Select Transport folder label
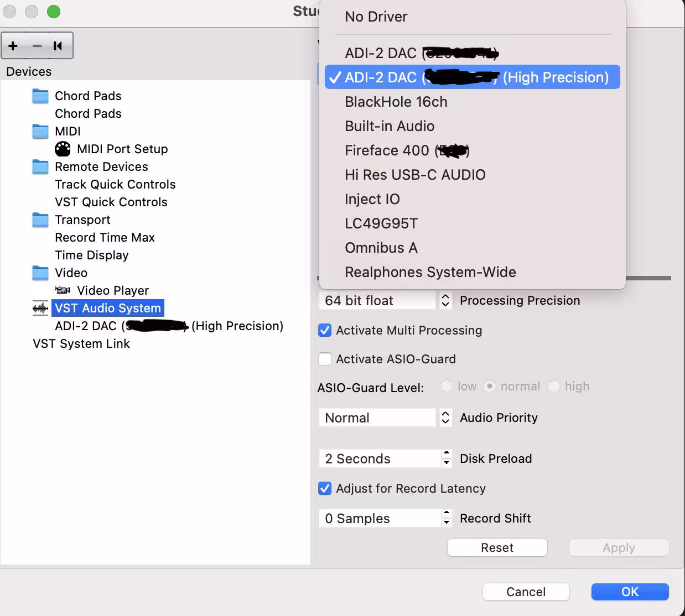 82,220
